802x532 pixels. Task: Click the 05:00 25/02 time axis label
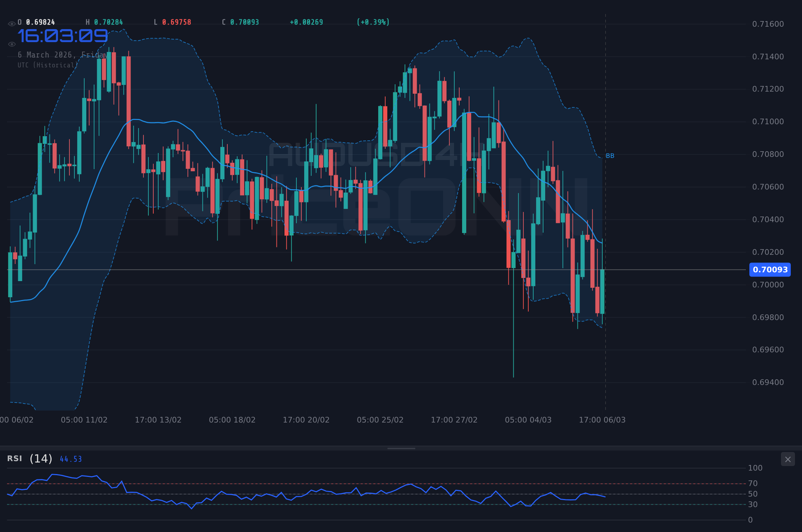point(380,420)
